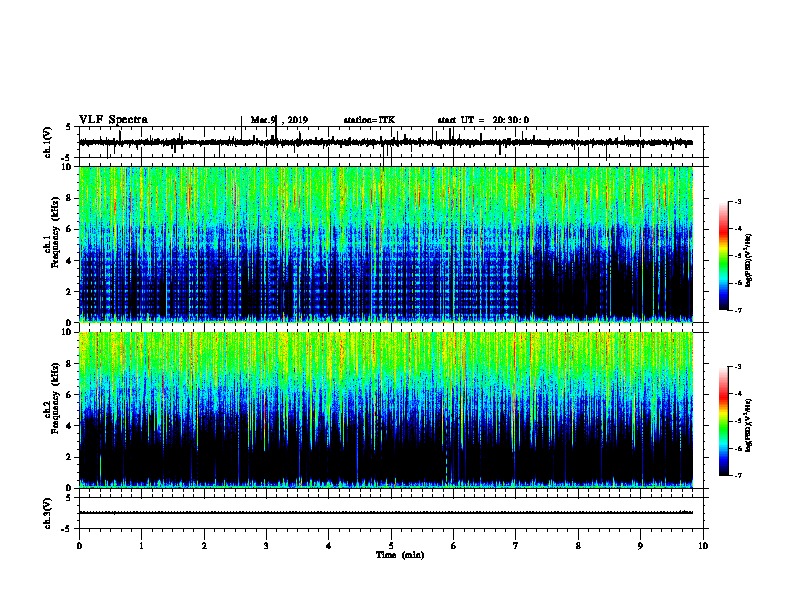The width and height of the screenshot is (792, 612).
Task: Click inside the ch.1 frequency spectrogram panel
Action: pos(391,244)
